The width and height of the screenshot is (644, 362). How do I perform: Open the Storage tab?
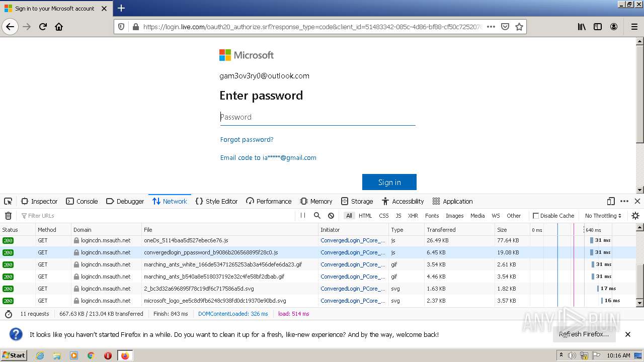(357, 201)
